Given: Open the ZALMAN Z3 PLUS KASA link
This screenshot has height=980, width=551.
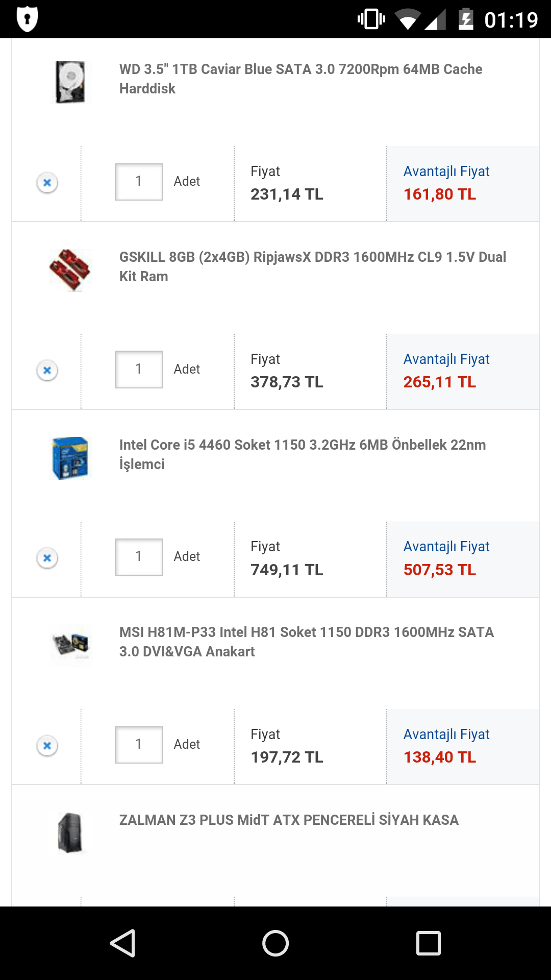Looking at the screenshot, I should (289, 820).
